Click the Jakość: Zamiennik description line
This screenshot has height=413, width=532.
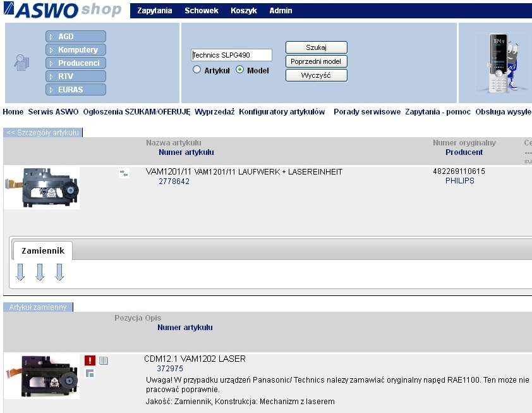click(240, 402)
